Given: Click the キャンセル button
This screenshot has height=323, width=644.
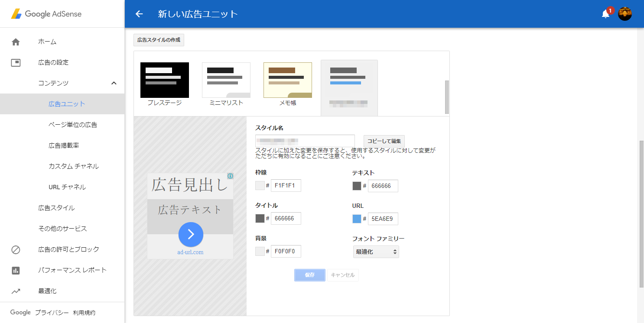Looking at the screenshot, I should click(343, 275).
